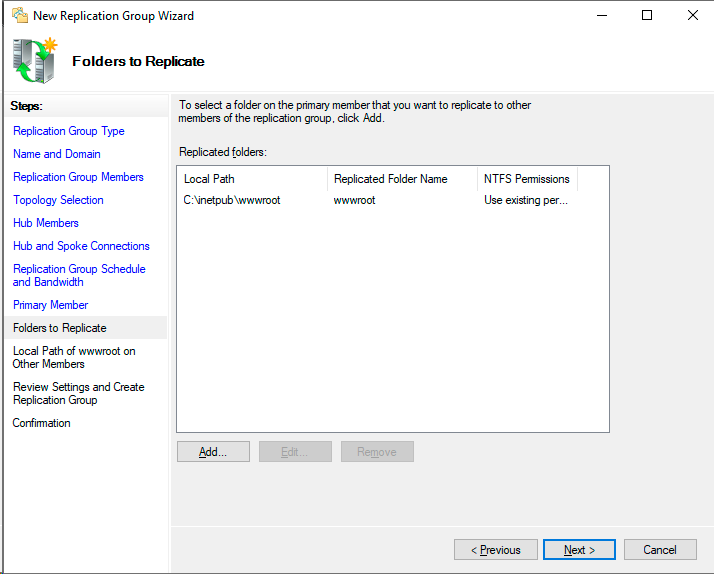714x574 pixels.
Task: Go back with the Previous button
Action: pos(495,550)
